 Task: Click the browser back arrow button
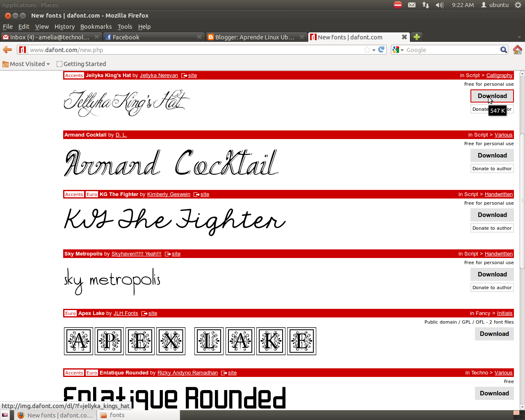pos(7,50)
